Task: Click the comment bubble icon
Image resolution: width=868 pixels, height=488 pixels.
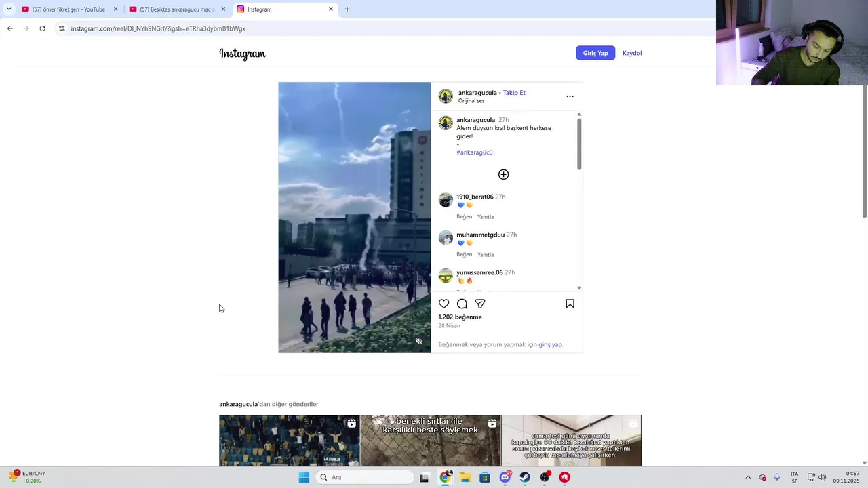Action: click(462, 304)
